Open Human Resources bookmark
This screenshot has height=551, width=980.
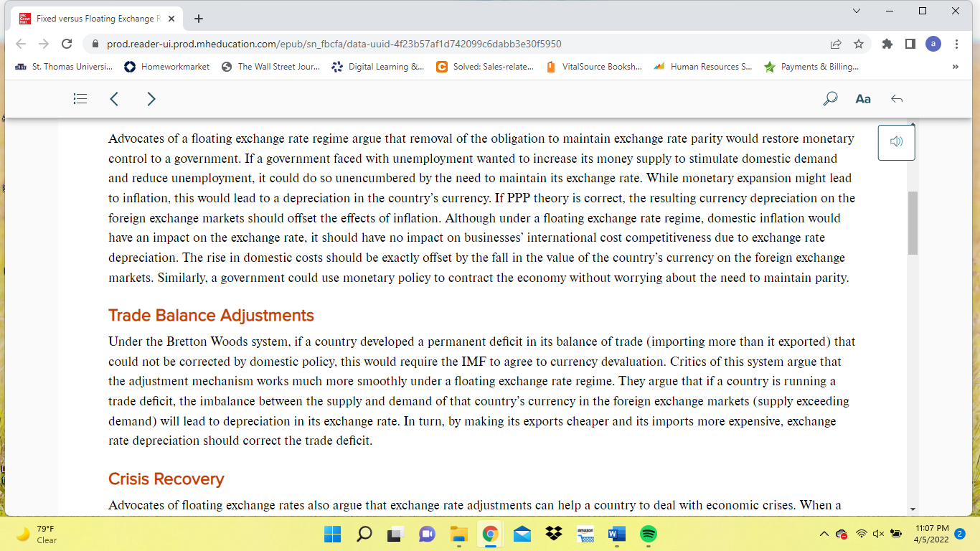point(703,67)
